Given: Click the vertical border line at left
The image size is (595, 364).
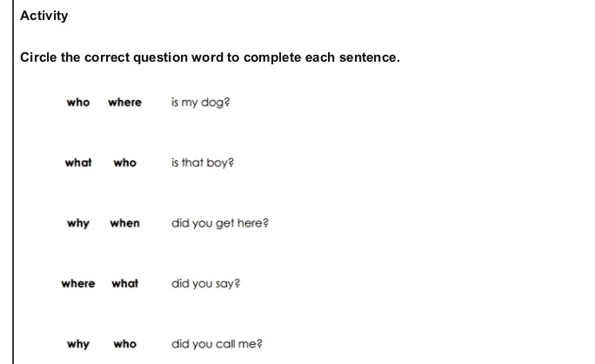Looking at the screenshot, I should pos(13,182).
